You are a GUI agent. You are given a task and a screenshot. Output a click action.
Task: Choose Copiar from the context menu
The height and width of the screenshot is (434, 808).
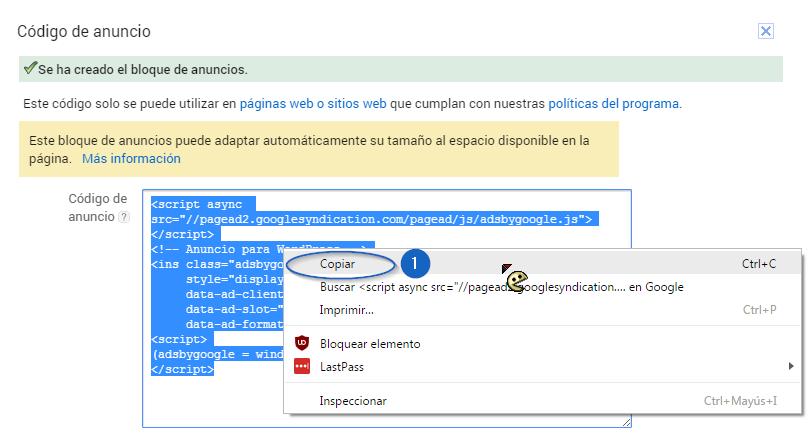coord(543,263)
